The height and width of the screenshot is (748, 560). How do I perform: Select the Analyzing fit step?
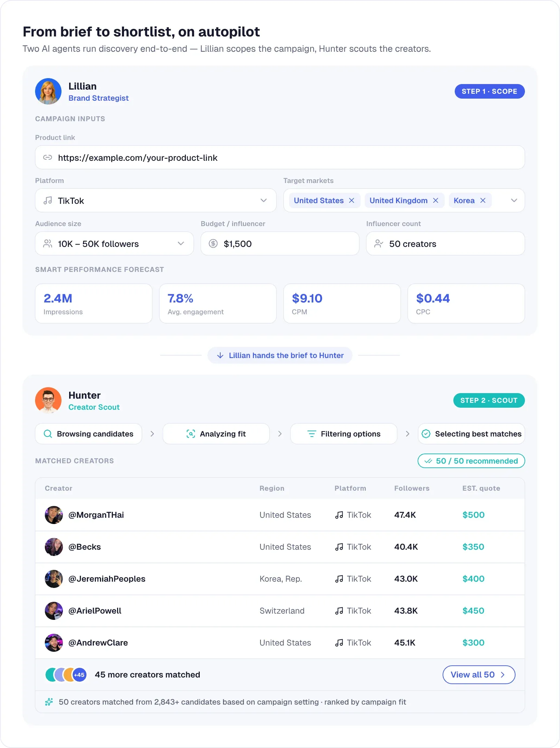216,434
